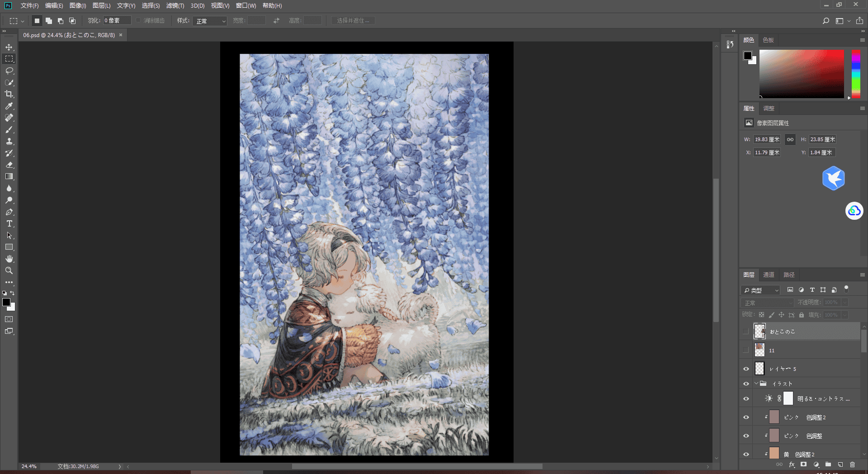
Task: Pick the Crop tool
Action: [x=9, y=94]
